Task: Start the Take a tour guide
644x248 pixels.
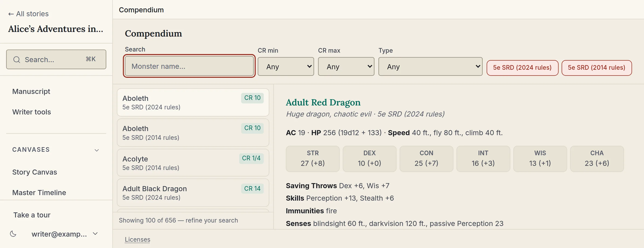Action: click(32, 215)
